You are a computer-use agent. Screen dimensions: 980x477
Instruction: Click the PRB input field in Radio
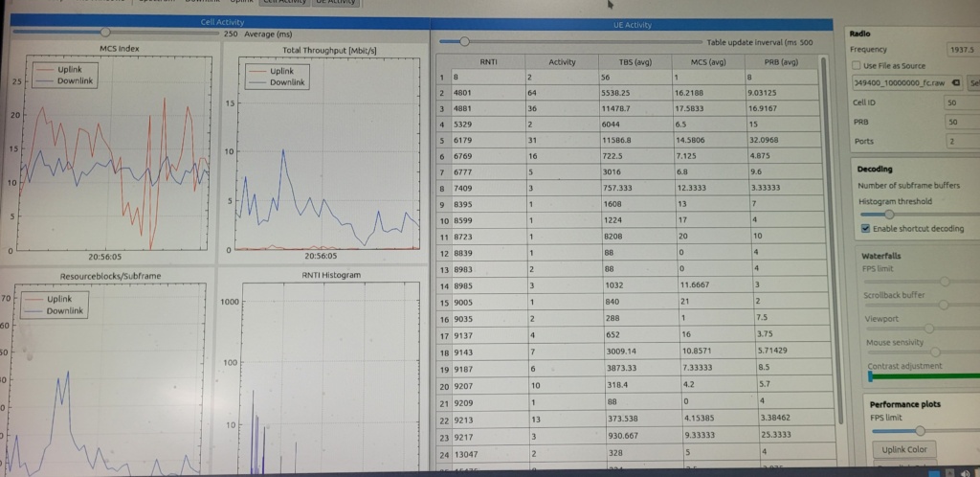[x=962, y=122]
